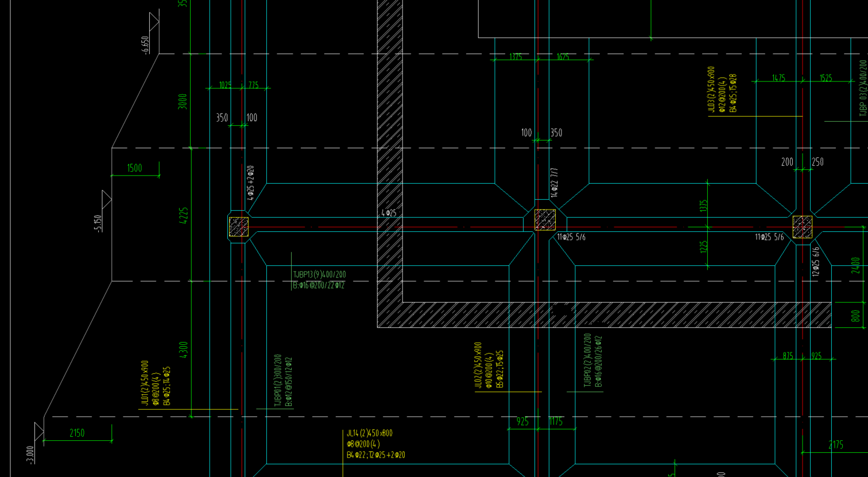Click the white 200 dimension text
The image size is (868, 477).
click(787, 162)
